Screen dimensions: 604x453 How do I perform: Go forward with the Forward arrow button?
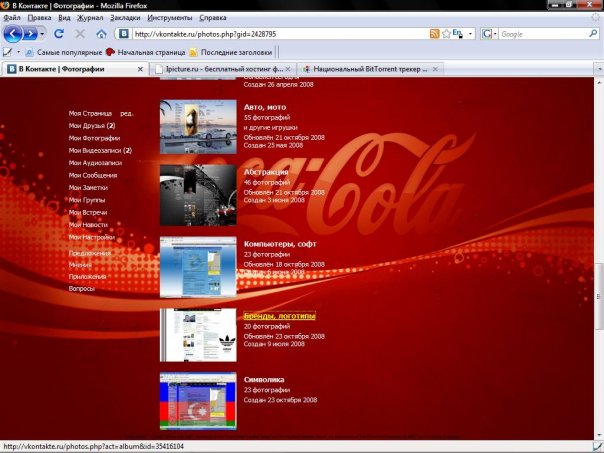pos(30,34)
